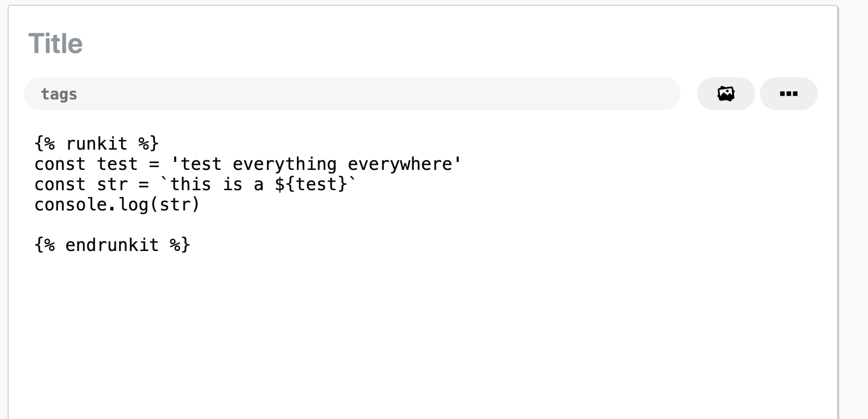Image resolution: width=868 pixels, height=419 pixels.
Task: Click the empty editor area below code
Action: [x=338, y=328]
